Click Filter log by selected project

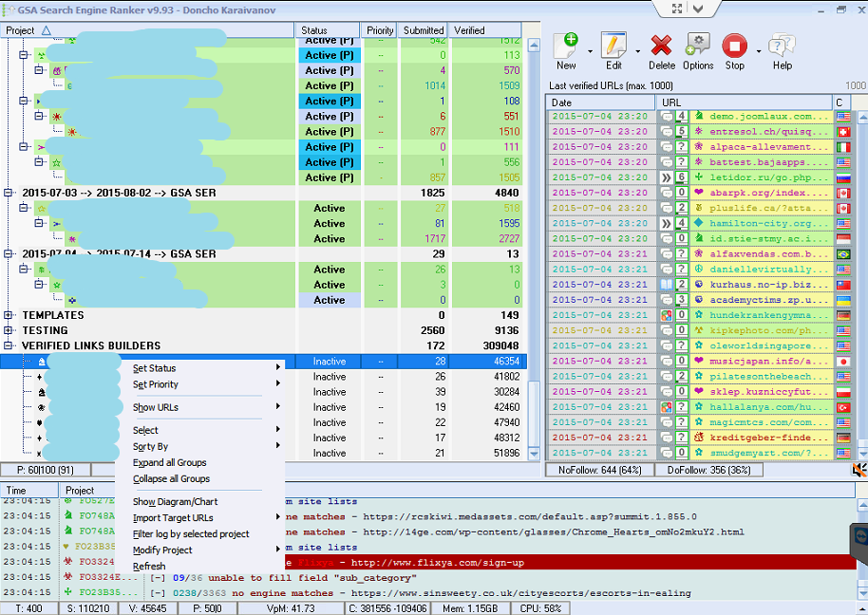(x=191, y=534)
